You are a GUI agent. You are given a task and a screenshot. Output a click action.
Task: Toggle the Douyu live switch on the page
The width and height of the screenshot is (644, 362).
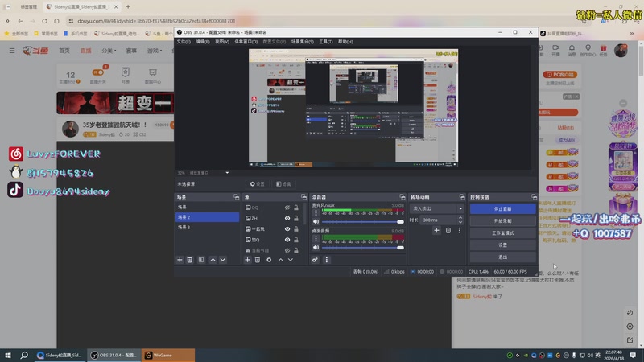[98, 72]
